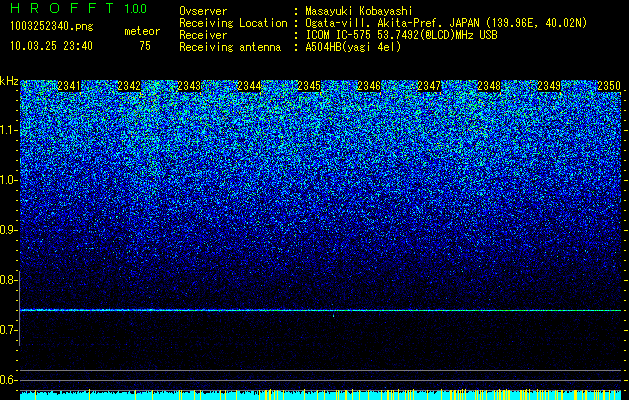Click the 2345 time marker
Image resolution: width=629 pixels, height=400 pixels.
coord(309,86)
